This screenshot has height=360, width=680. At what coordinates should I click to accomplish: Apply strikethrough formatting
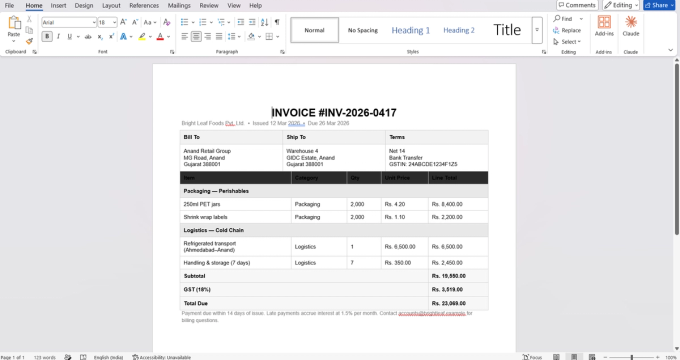88,37
